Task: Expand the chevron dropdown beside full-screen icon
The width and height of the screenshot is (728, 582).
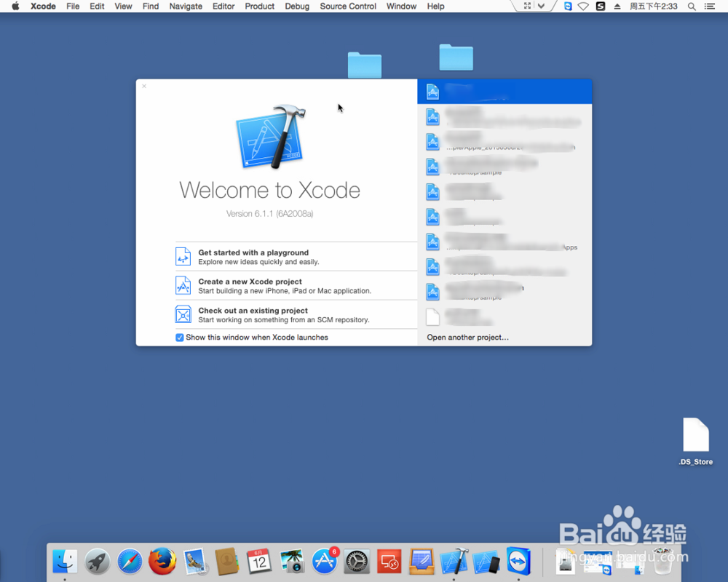Action: coord(542,6)
